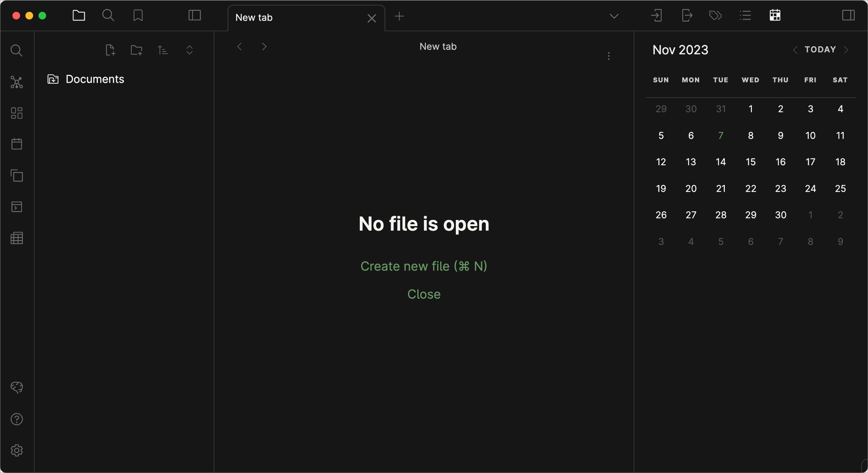Open the command palette icon
The width and height of the screenshot is (868, 473).
pyautogui.click(x=17, y=207)
